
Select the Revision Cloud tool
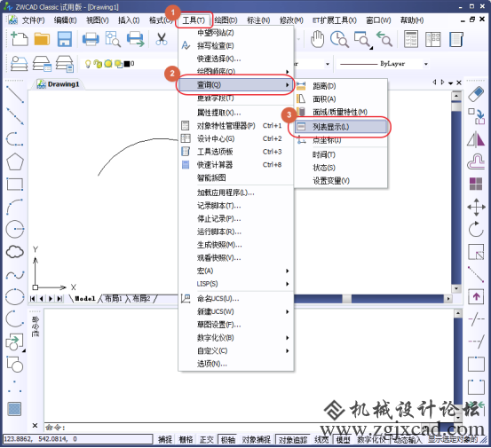coord(15,252)
